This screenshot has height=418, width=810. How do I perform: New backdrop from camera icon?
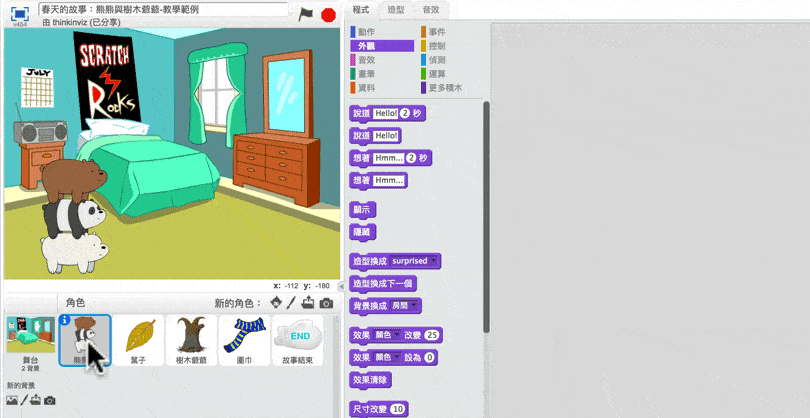pyautogui.click(x=50, y=400)
